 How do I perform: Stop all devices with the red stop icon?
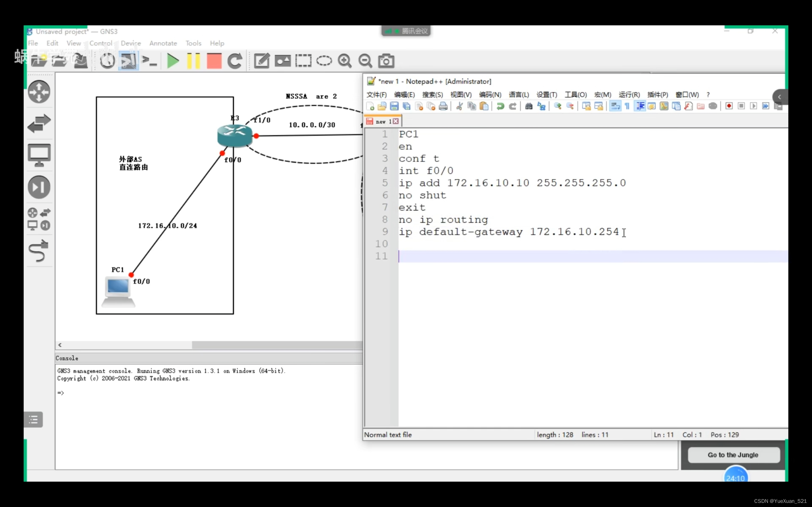[x=214, y=61]
